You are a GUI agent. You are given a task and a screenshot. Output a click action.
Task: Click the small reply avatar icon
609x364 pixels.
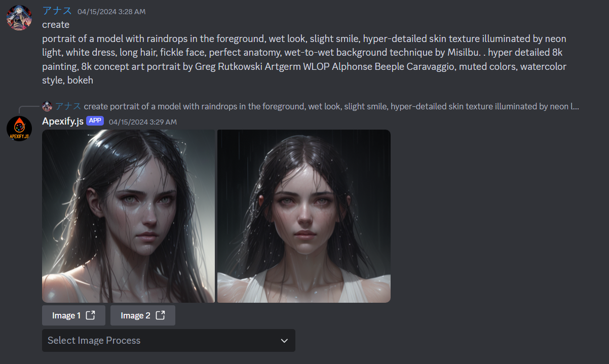pyautogui.click(x=47, y=106)
